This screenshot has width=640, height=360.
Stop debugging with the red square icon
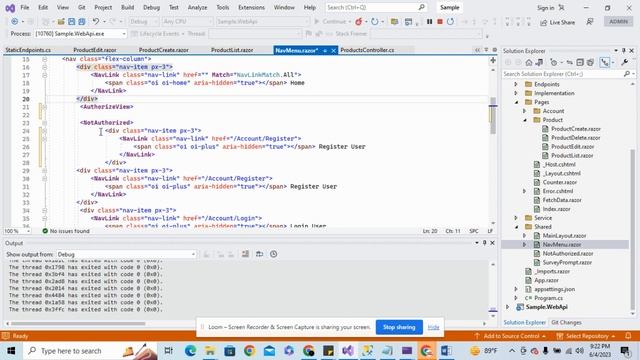[440, 22]
